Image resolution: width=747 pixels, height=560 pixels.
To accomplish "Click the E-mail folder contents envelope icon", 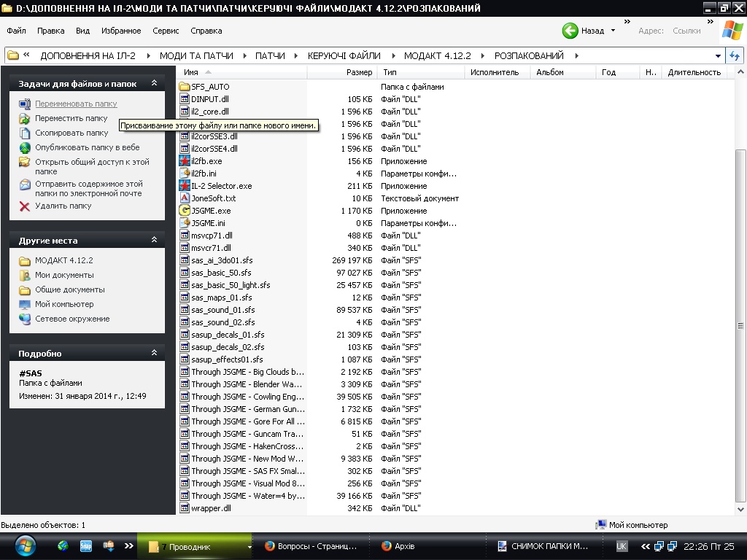I will (x=25, y=184).
